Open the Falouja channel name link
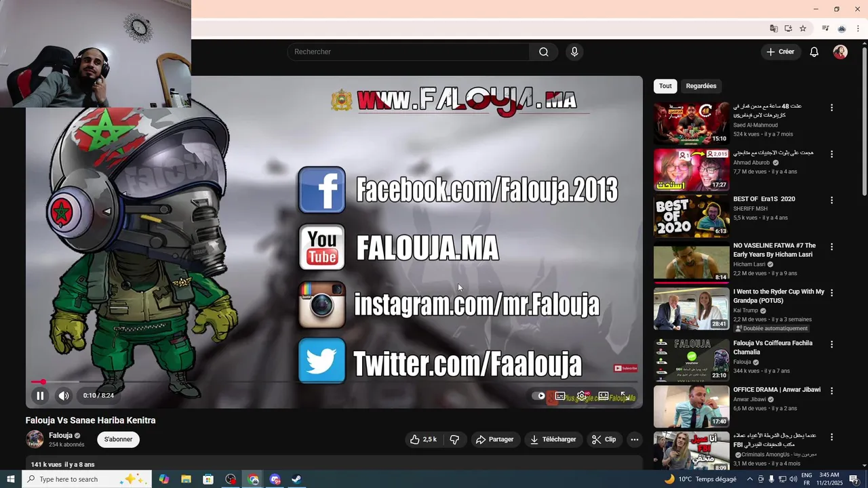 tap(60, 436)
